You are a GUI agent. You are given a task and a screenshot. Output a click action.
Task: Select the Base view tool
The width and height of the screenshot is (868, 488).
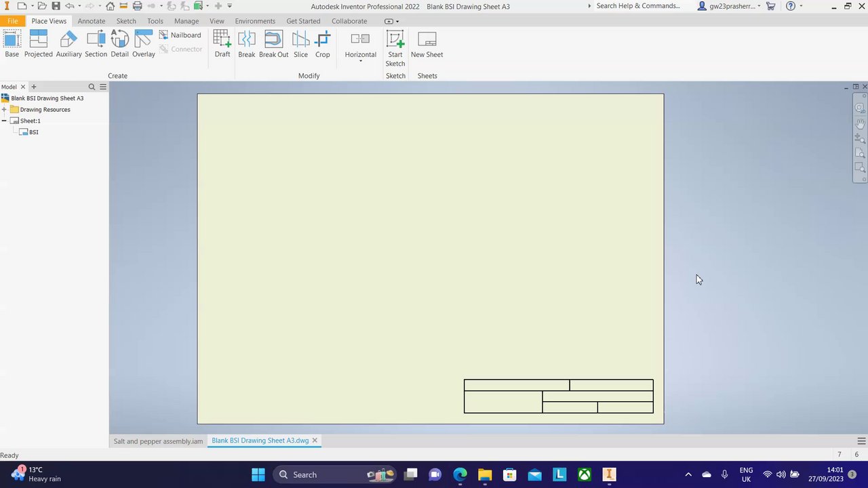pos(12,44)
